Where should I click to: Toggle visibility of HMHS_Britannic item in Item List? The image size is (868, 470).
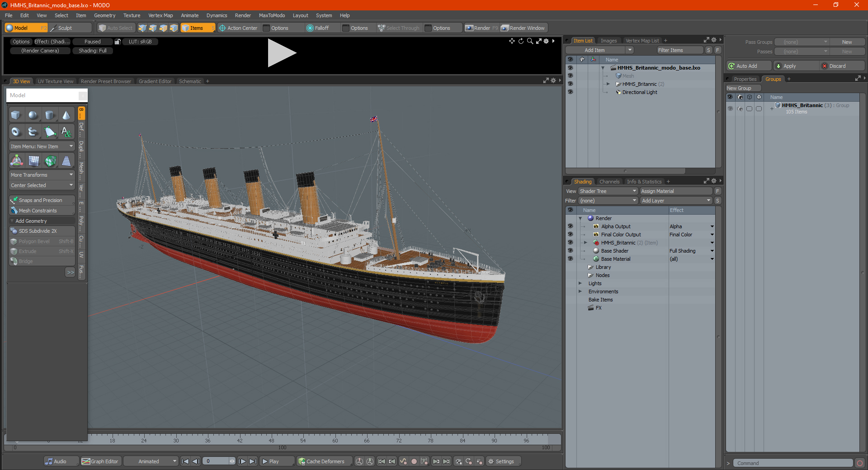pos(570,84)
